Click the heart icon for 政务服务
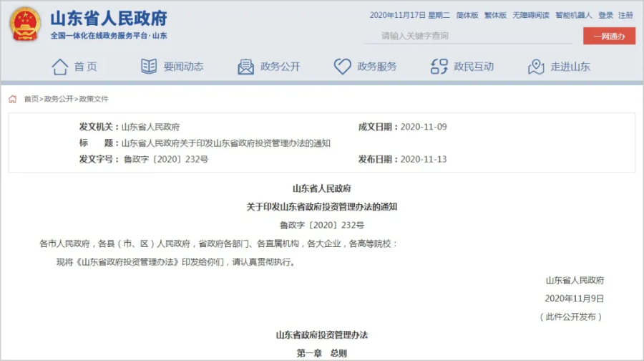644x361 pixels. [x=342, y=66]
